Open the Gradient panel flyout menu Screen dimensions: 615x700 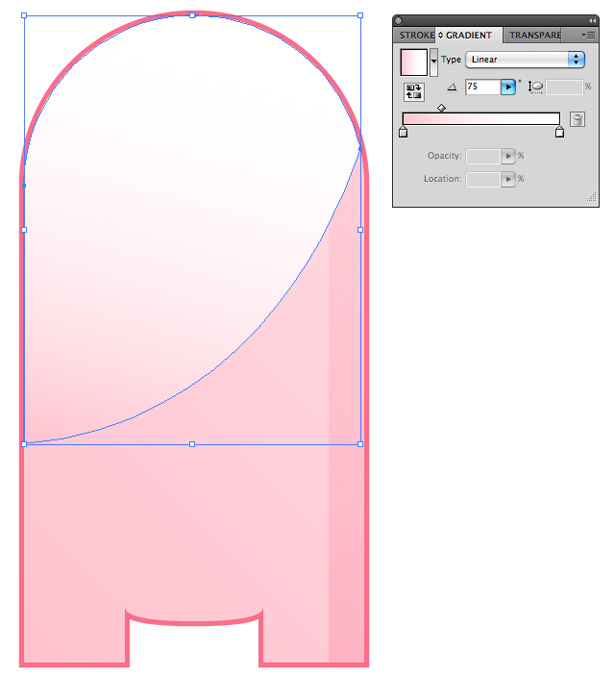589,35
